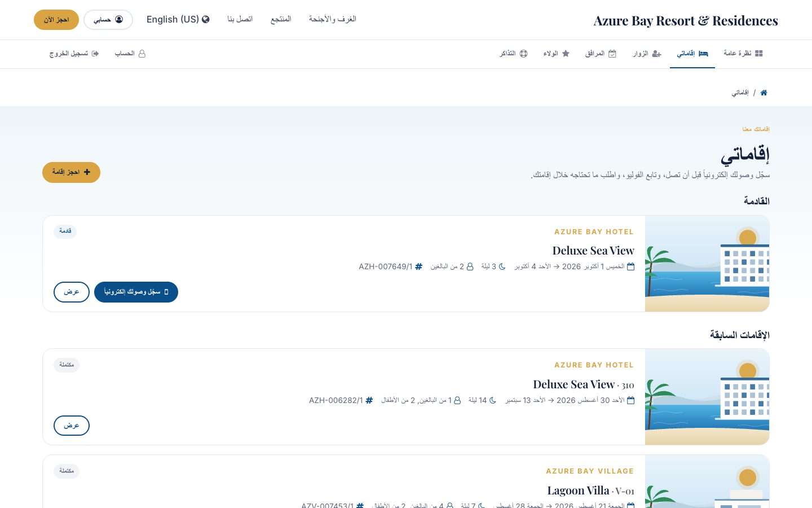
Task: Click booking number AZH-007649/1
Action: [386, 266]
